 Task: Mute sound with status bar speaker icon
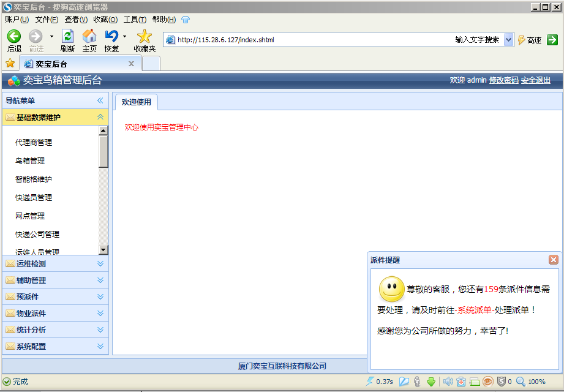(x=448, y=382)
